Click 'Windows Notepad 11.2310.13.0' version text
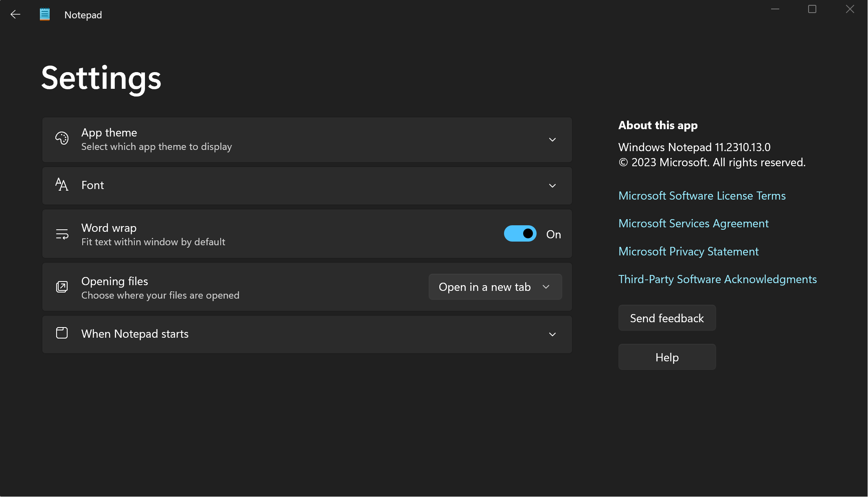 click(694, 147)
